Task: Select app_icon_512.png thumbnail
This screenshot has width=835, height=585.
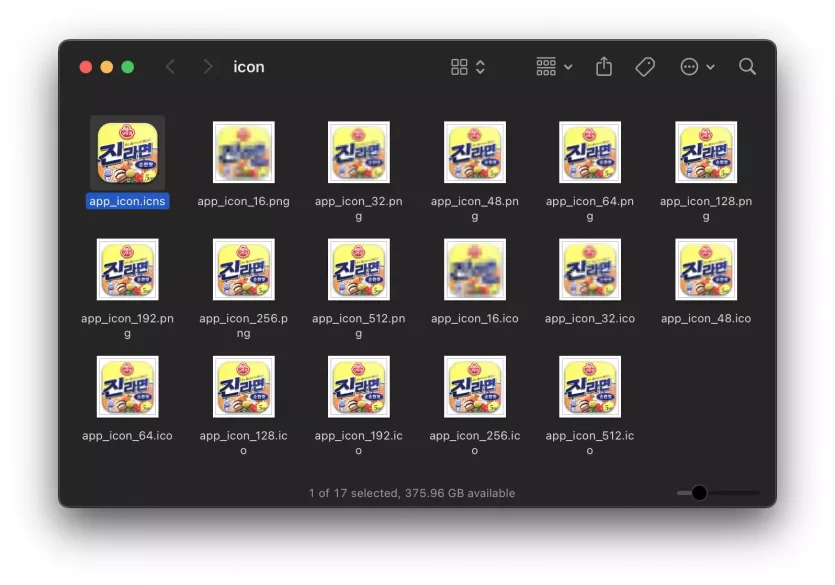Action: (359, 269)
